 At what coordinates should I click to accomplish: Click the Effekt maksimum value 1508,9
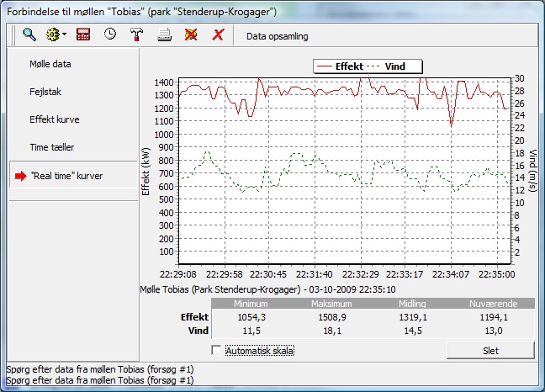[x=332, y=317]
